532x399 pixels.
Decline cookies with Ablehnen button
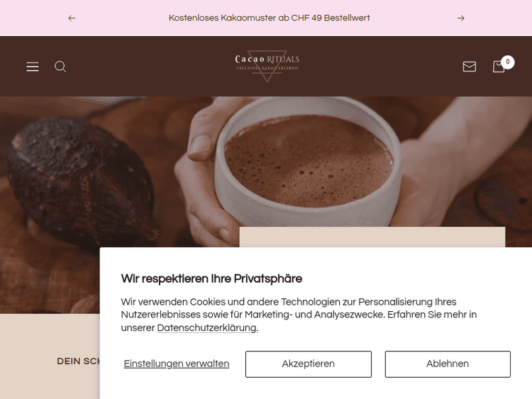[x=448, y=364]
